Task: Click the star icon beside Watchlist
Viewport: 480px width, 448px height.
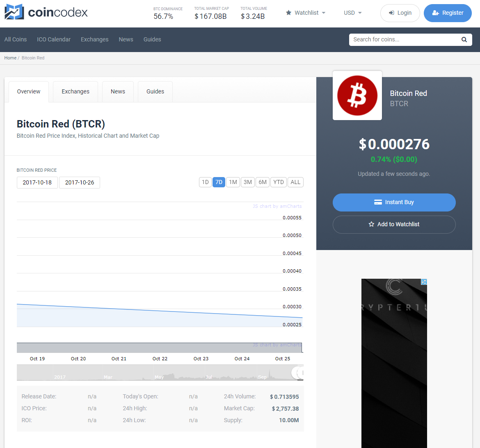Action: point(289,13)
